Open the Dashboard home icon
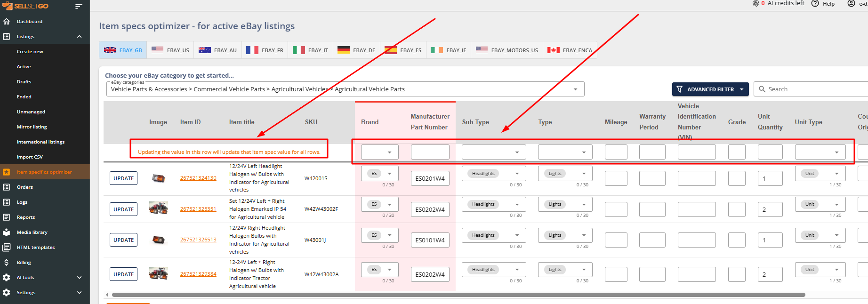 click(7, 22)
